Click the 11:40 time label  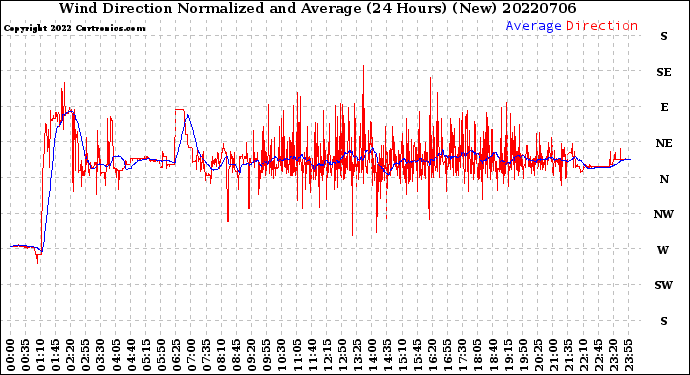pyautogui.click(x=312, y=355)
